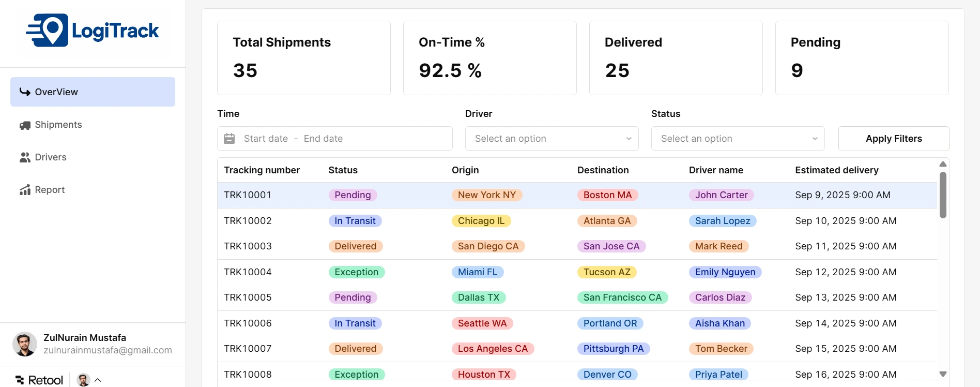Open the Report page
The image size is (980, 387).
point(50,190)
